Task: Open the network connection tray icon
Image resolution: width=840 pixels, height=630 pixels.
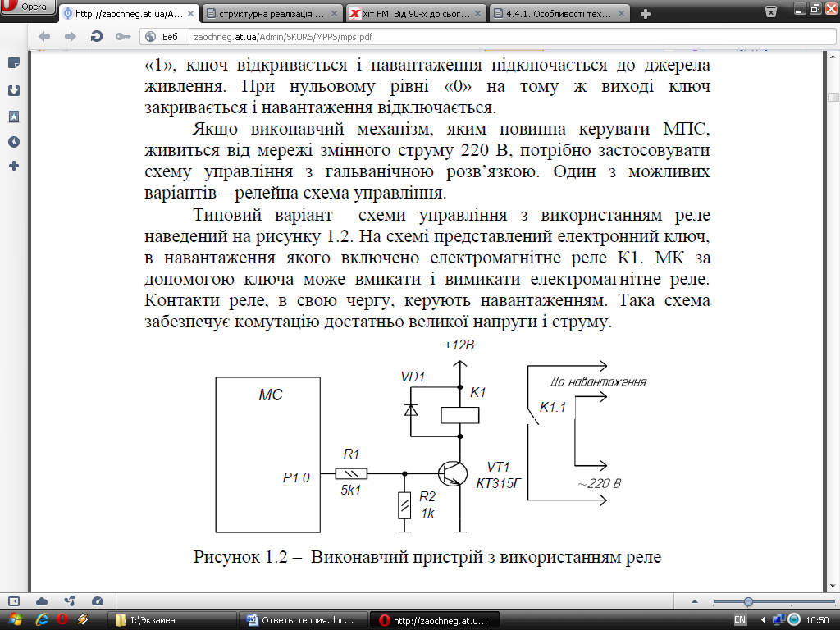Action: pyautogui.click(x=778, y=620)
